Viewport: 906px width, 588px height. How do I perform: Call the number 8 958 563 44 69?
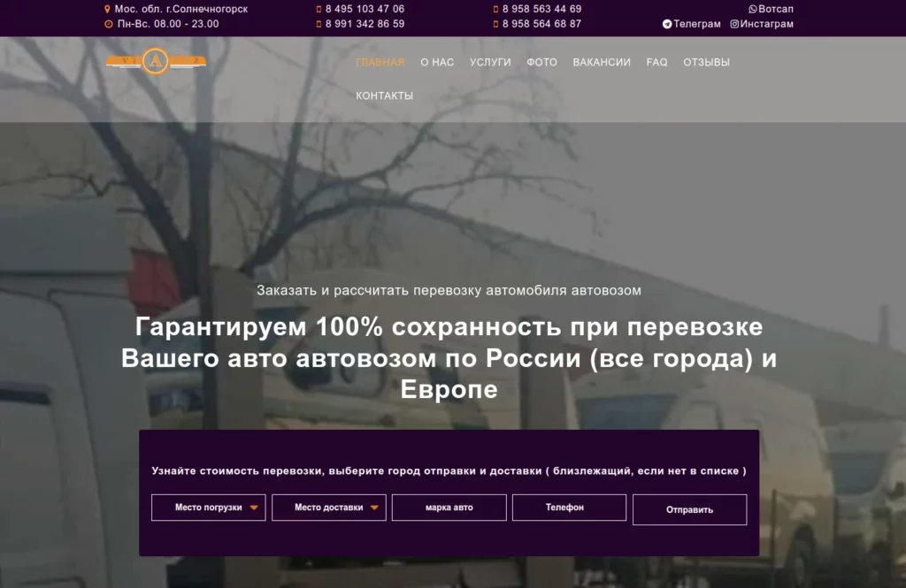541,9
